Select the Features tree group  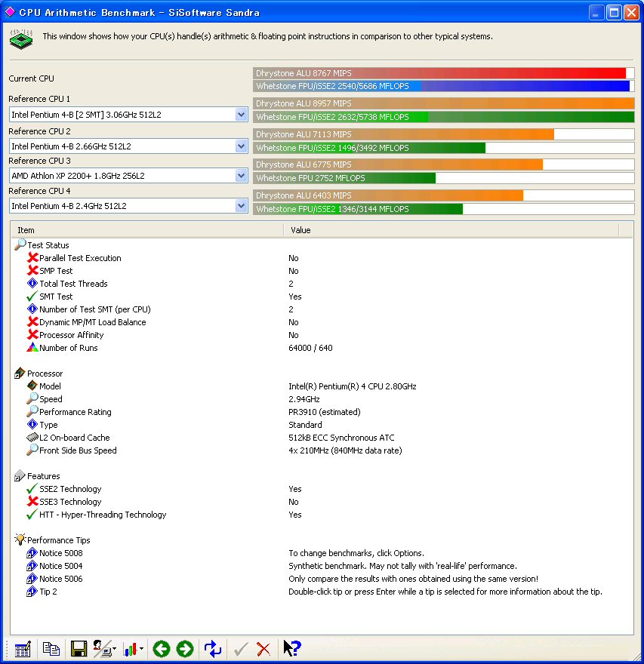click(x=43, y=475)
